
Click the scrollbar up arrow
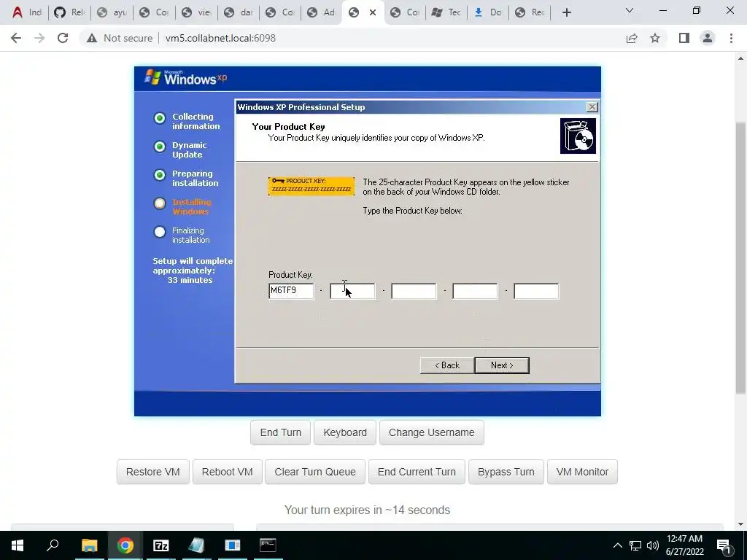(740, 58)
